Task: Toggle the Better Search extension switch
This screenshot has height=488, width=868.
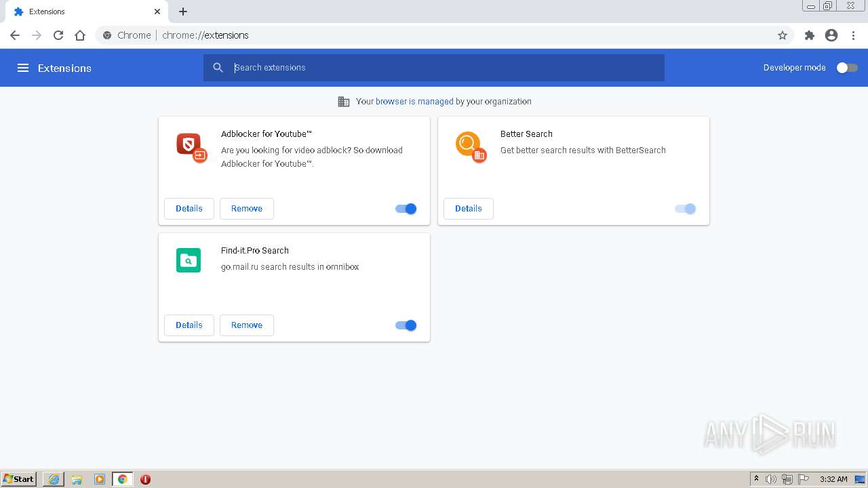Action: click(x=686, y=209)
